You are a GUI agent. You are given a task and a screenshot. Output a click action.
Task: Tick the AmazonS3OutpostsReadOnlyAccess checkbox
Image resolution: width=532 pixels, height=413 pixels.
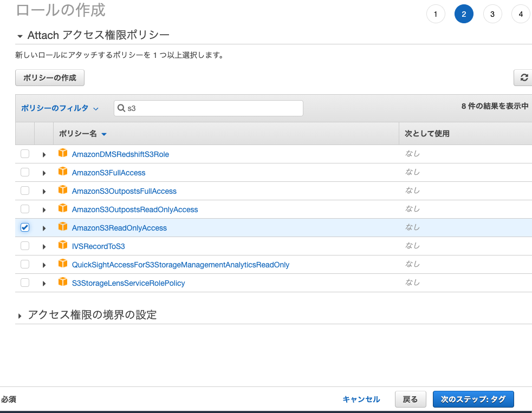[25, 209]
